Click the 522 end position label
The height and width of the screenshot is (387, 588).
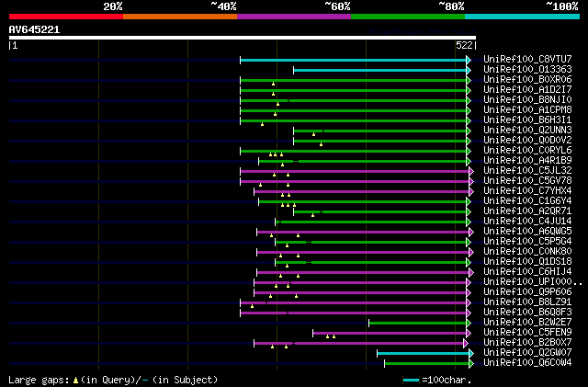464,45
